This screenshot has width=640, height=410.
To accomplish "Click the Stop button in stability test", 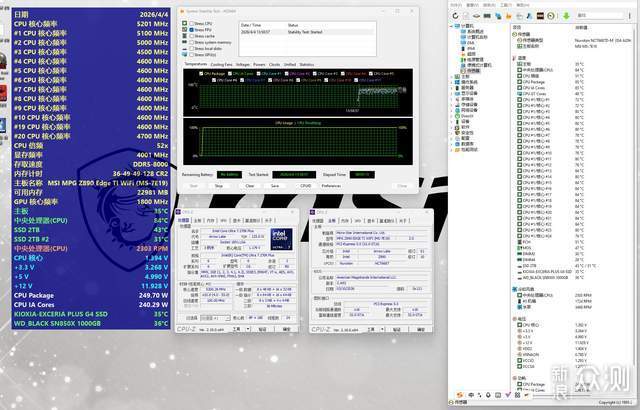I will (x=219, y=186).
